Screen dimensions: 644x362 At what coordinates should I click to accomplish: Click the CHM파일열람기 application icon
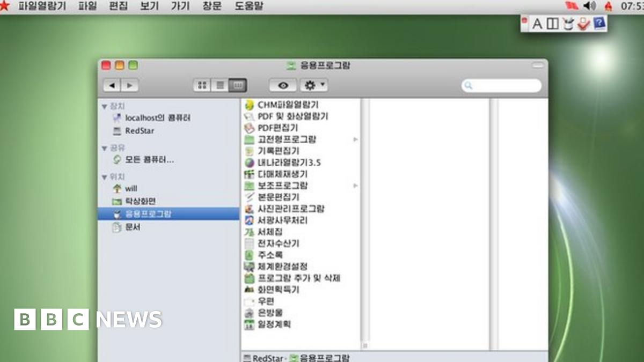(248, 105)
